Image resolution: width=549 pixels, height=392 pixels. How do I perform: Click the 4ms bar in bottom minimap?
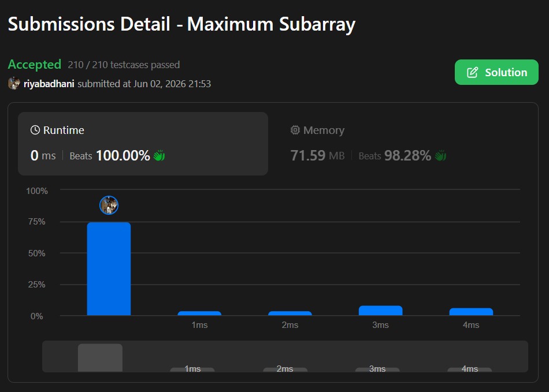point(469,369)
